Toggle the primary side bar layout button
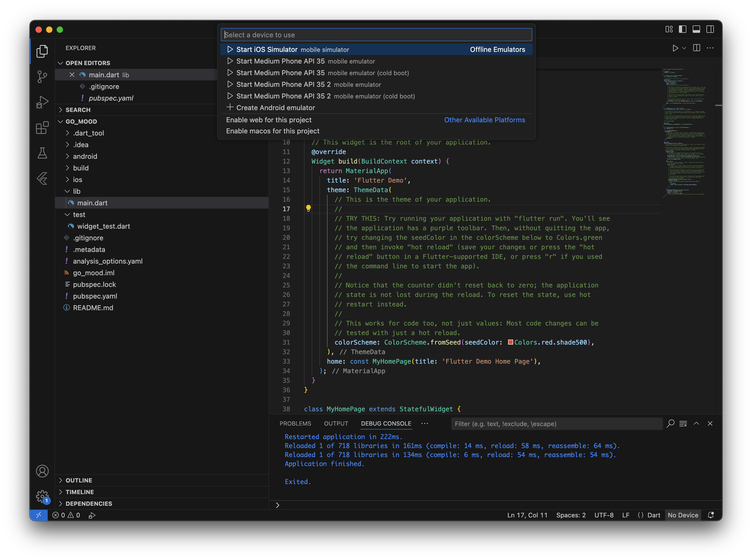 point(682,29)
